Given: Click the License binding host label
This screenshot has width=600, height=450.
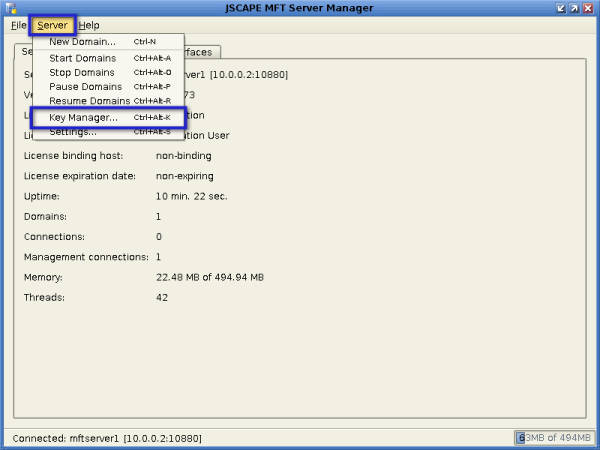Looking at the screenshot, I should (x=73, y=156).
